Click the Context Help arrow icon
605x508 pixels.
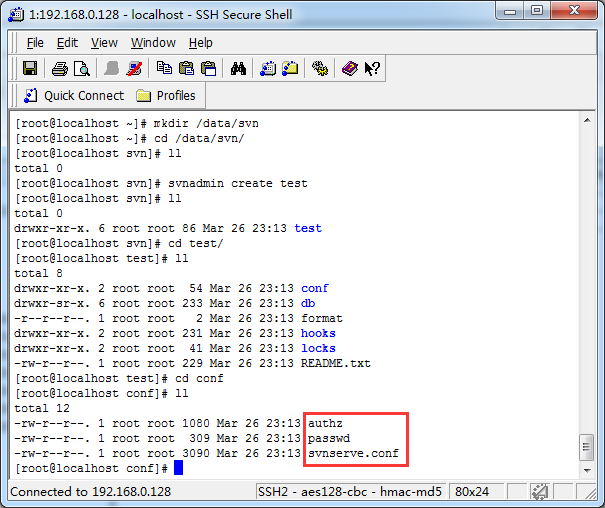(372, 69)
